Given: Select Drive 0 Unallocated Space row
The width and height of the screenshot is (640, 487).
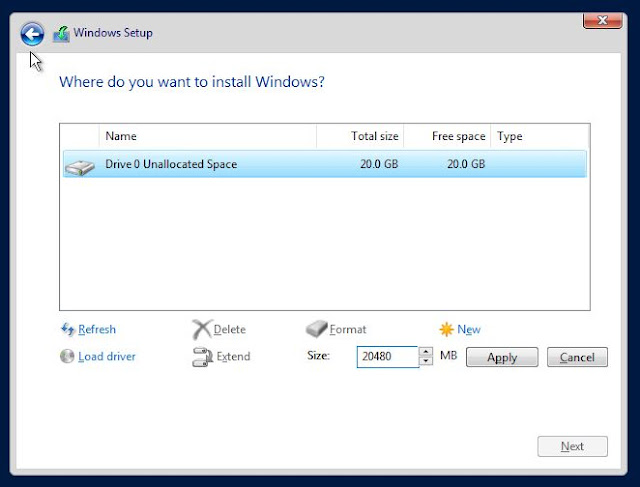Looking at the screenshot, I should click(x=324, y=164).
